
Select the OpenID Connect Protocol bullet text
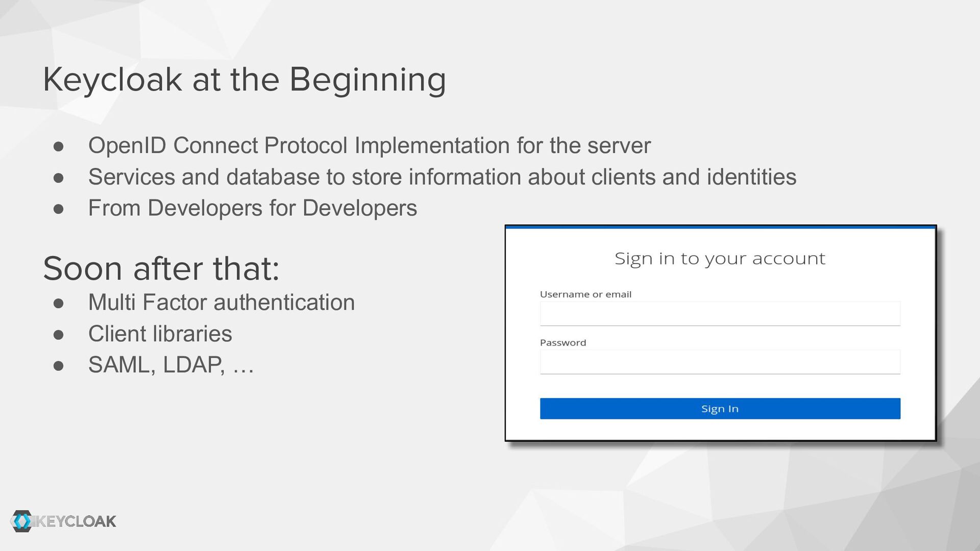(369, 145)
